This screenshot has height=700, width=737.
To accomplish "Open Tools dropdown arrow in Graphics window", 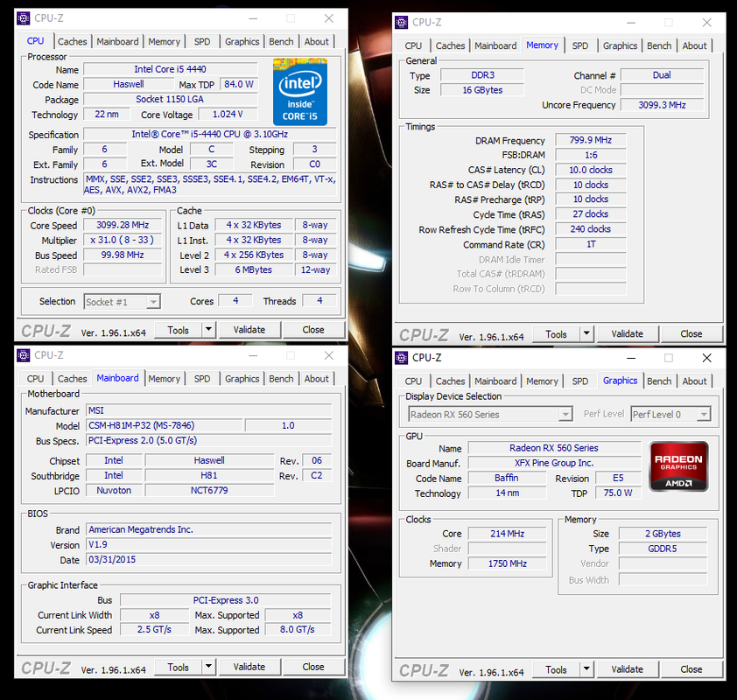I will click(x=586, y=669).
